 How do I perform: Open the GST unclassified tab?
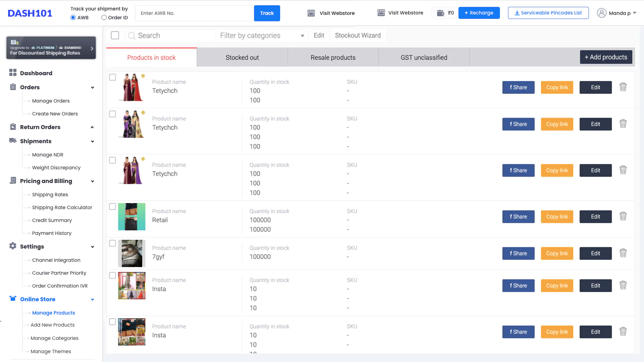(x=423, y=58)
